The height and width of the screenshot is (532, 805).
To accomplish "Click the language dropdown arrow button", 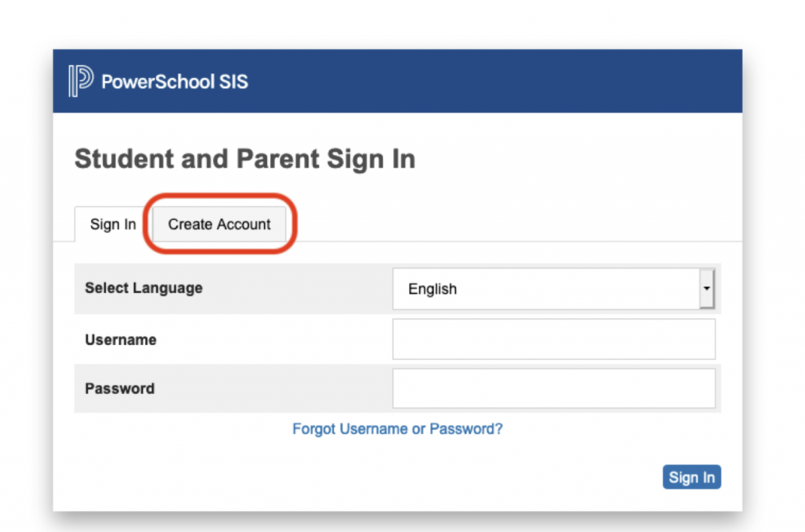I will pos(707,288).
